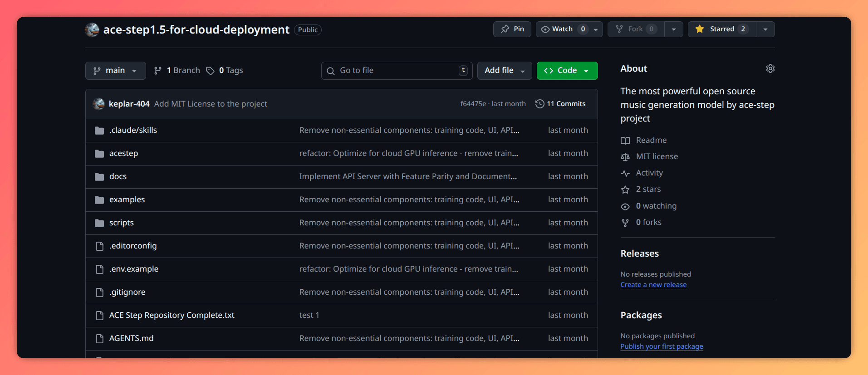
Task: Open keplar-404 author profile link
Action: click(x=129, y=104)
